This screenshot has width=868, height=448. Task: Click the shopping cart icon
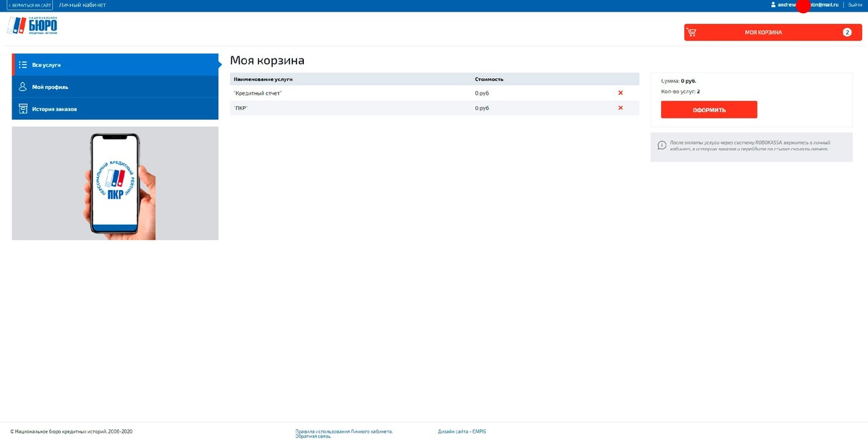click(x=692, y=33)
